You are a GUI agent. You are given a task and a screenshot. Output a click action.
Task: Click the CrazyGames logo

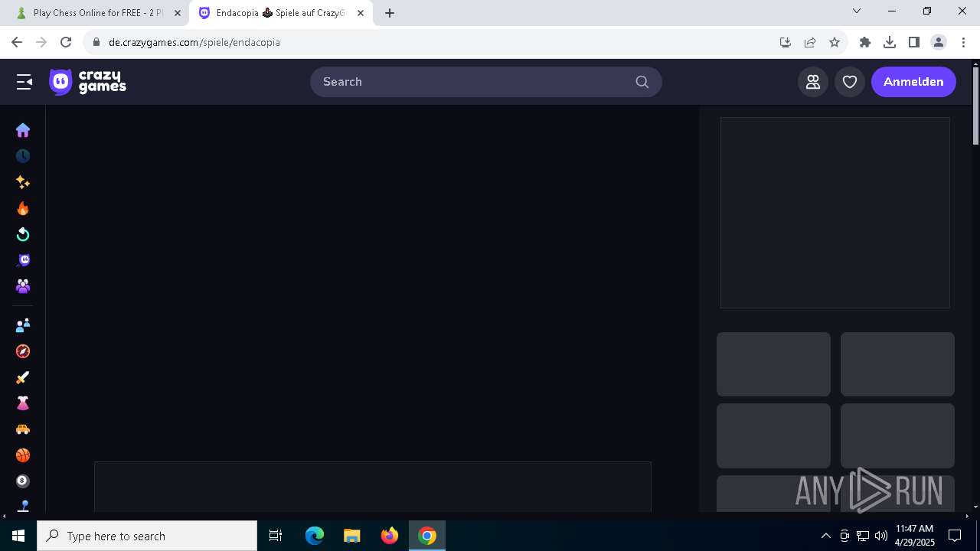pos(87,82)
